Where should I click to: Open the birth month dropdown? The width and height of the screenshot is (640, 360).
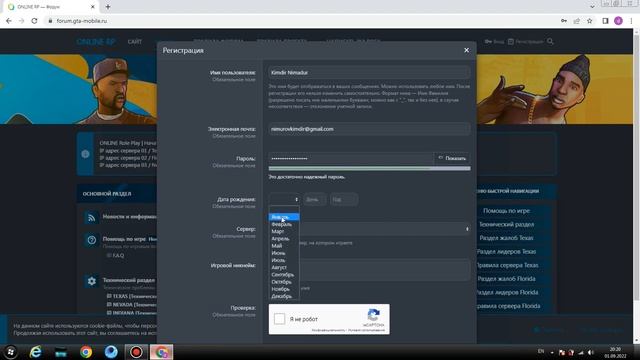pos(284,200)
